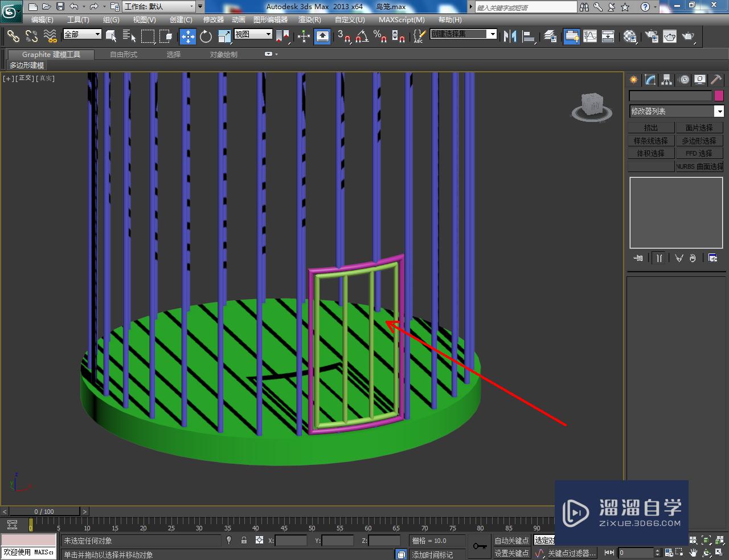
Task: Save the scene with the floppy disk icon
Action: (60, 7)
